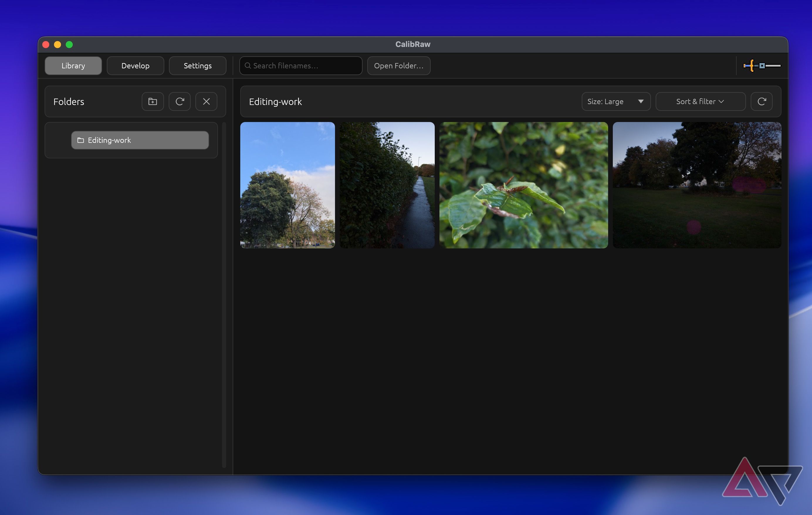Go to the Settings tab
Image resolution: width=812 pixels, height=515 pixels.
tap(198, 66)
